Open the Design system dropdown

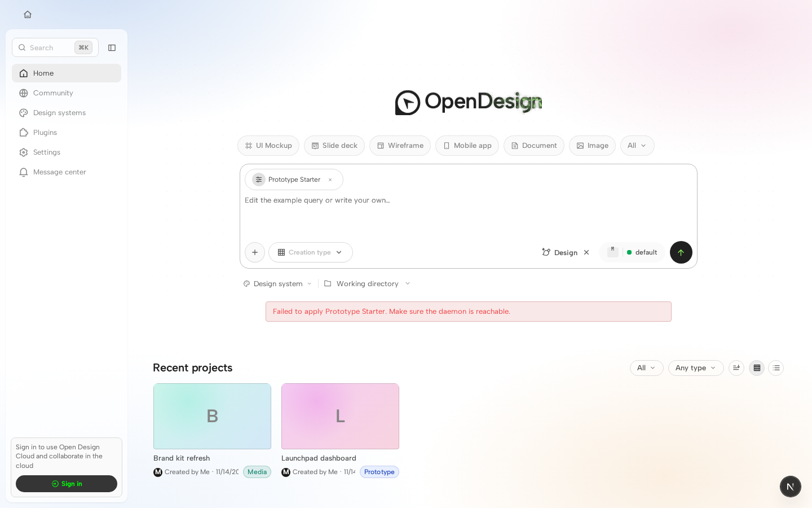(x=277, y=284)
